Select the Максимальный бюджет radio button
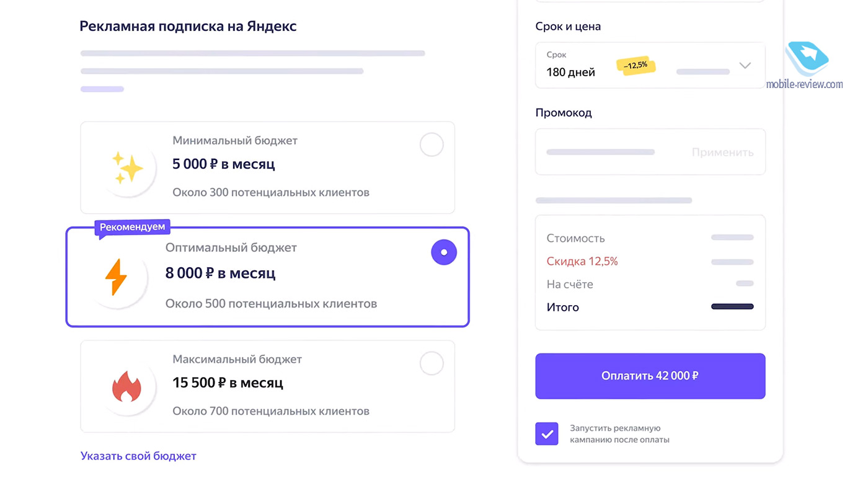The height and width of the screenshot is (488, 868). tap(432, 363)
